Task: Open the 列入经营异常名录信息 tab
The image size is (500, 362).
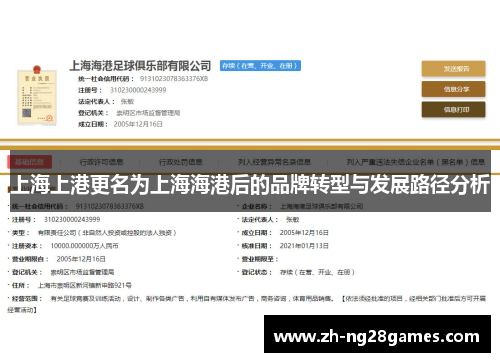Action: pos(274,162)
